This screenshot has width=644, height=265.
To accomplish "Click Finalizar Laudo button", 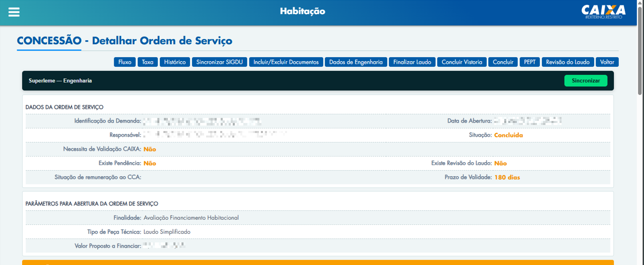I will pyautogui.click(x=412, y=62).
